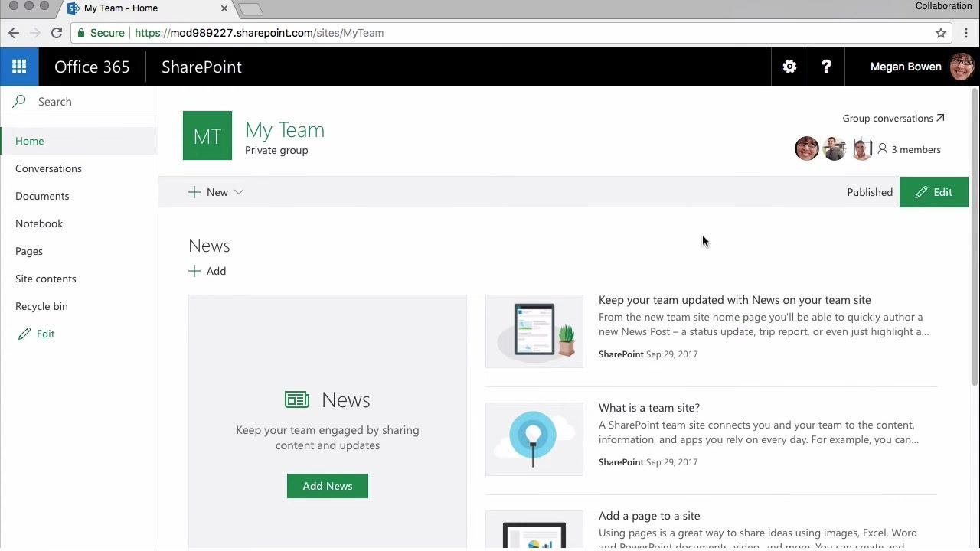
Task: Click Megan Bowen's profile picture
Action: (962, 67)
